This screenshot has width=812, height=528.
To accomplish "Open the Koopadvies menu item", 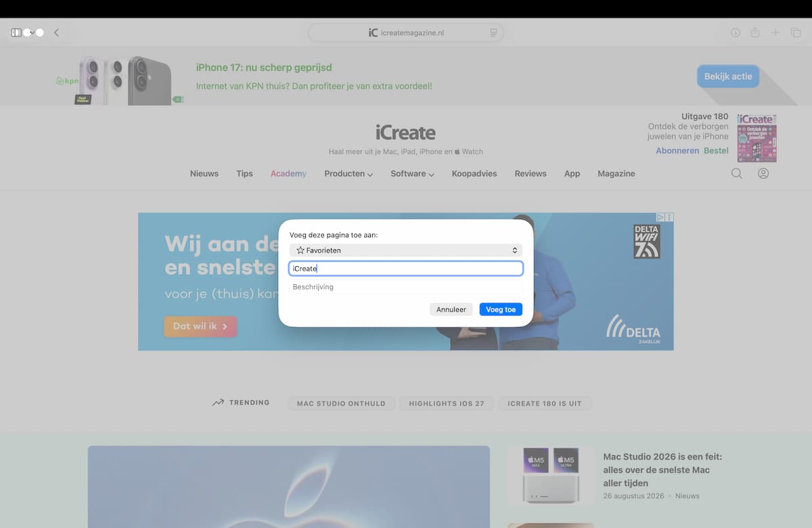I will click(x=474, y=173).
